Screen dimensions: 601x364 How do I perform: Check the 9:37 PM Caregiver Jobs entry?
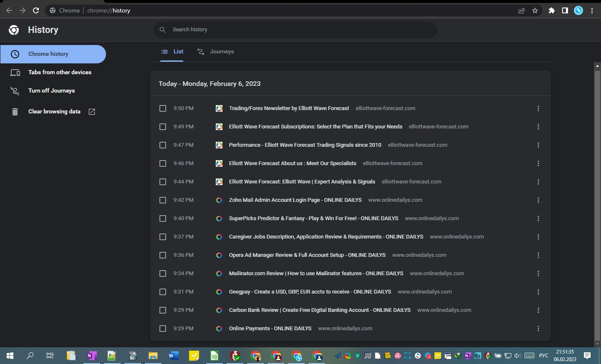pos(163,237)
